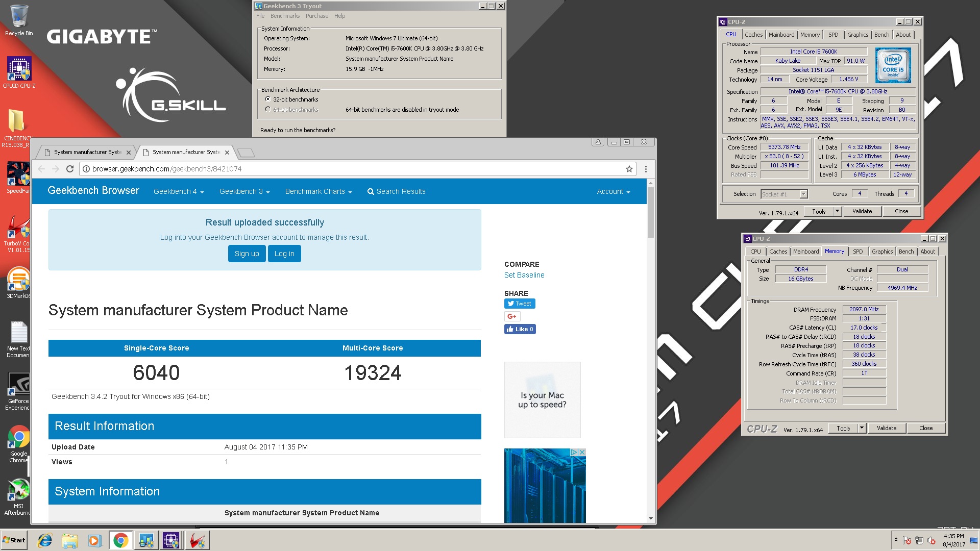The image size is (980, 551).
Task: Launch SpeedFan desktop shortcut
Action: tap(18, 178)
